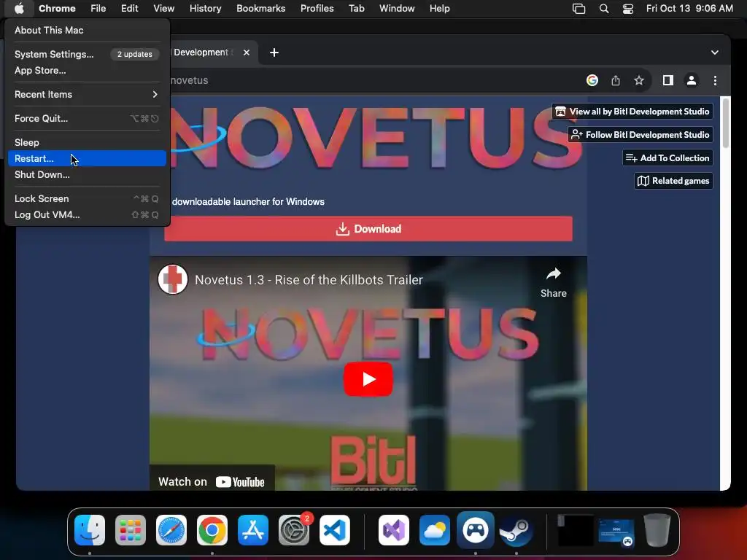Open Visual Studio Code in Dock
The image size is (747, 560).
[334, 530]
